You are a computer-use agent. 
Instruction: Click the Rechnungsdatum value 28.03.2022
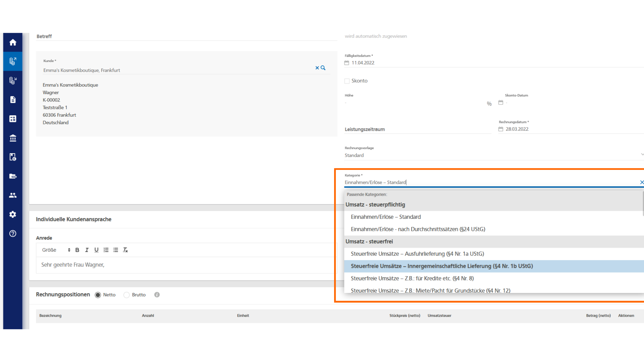[x=517, y=129]
